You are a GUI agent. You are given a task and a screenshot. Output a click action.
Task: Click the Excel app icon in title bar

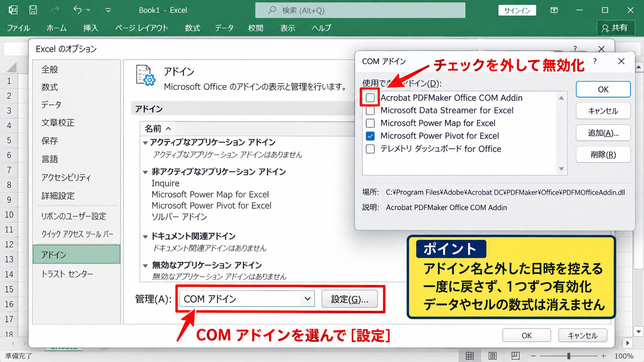click(x=13, y=10)
